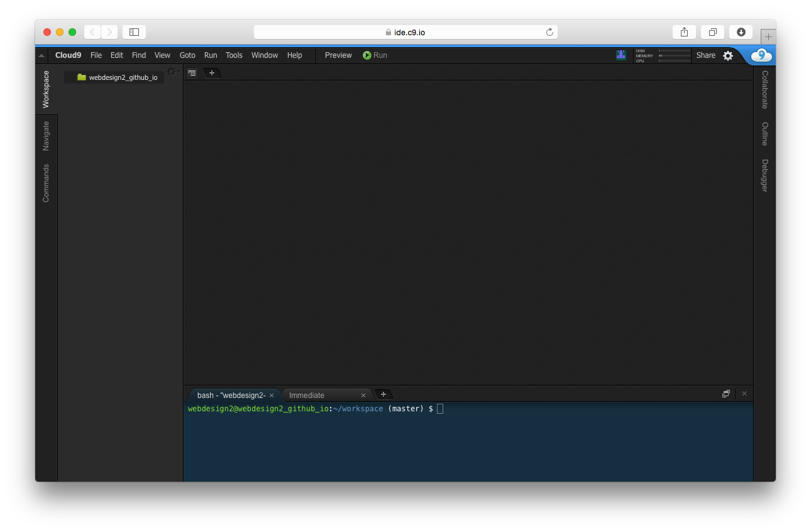This screenshot has width=811, height=532.
Task: Click the green Run play icon
Action: click(x=367, y=55)
